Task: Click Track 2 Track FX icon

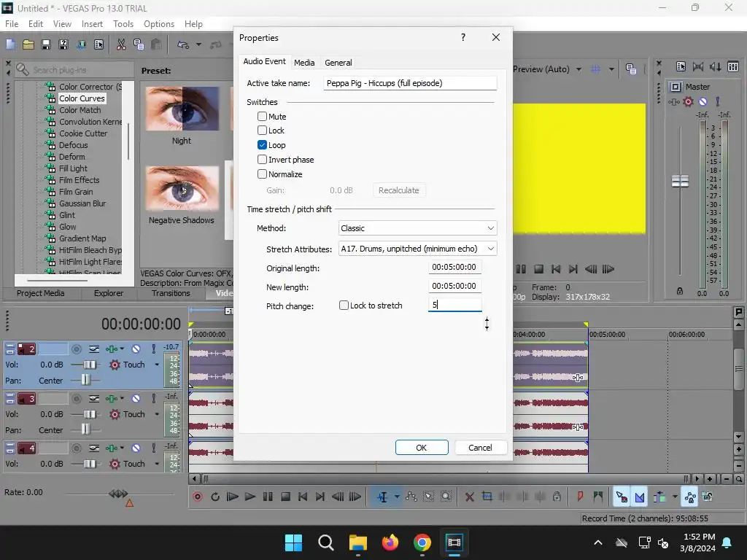Action: pyautogui.click(x=112, y=349)
